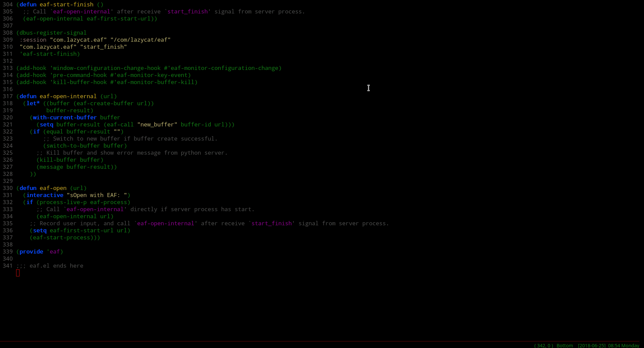Click the 08:54 Monday clock display
Image resolution: width=644 pixels, height=348 pixels.
[623, 345]
